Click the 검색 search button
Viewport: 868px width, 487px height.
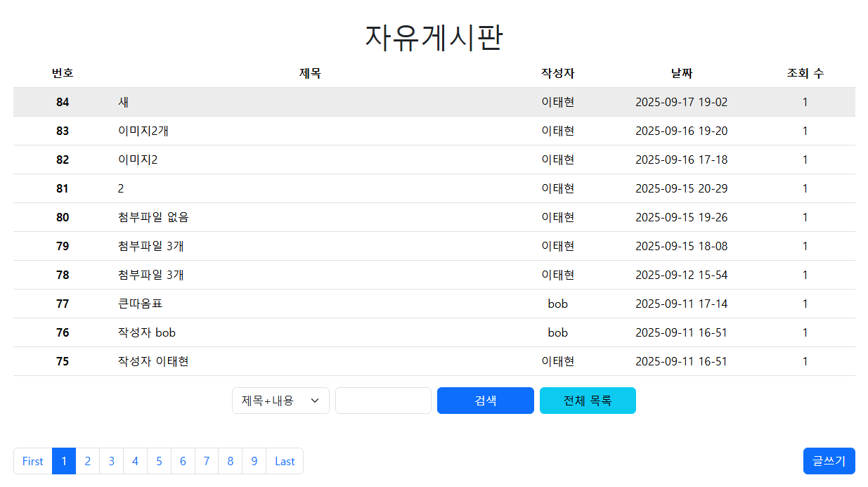coord(486,401)
